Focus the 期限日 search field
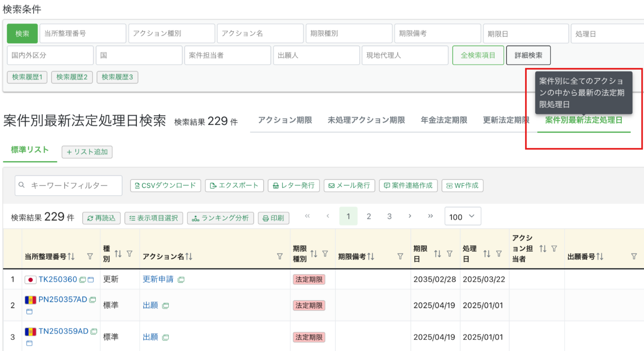 [x=526, y=34]
